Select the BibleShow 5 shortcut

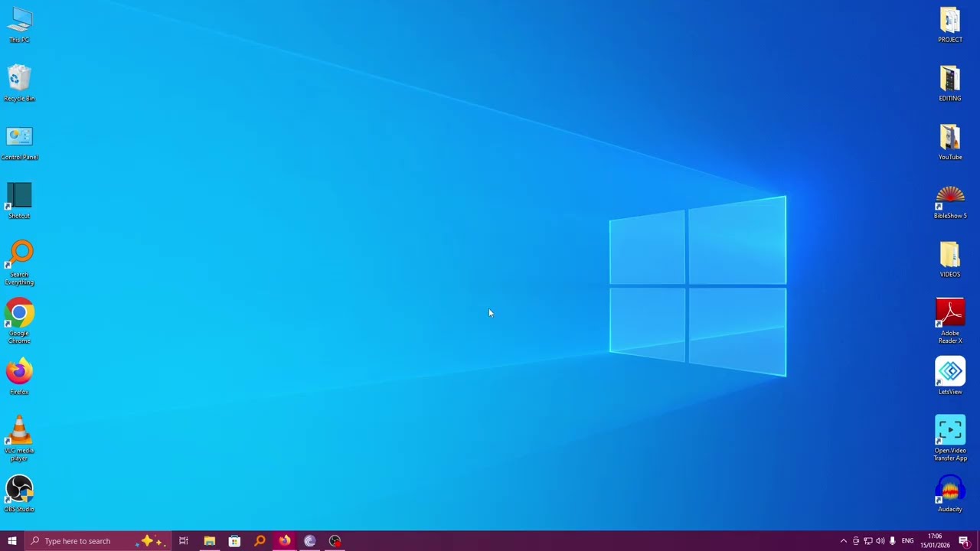click(950, 202)
